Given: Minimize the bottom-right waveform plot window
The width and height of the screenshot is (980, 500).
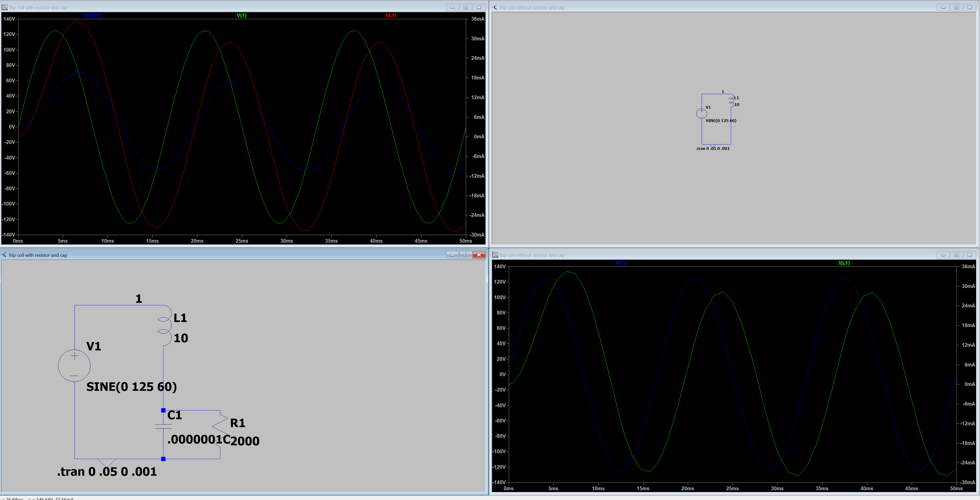Looking at the screenshot, I should [x=943, y=255].
